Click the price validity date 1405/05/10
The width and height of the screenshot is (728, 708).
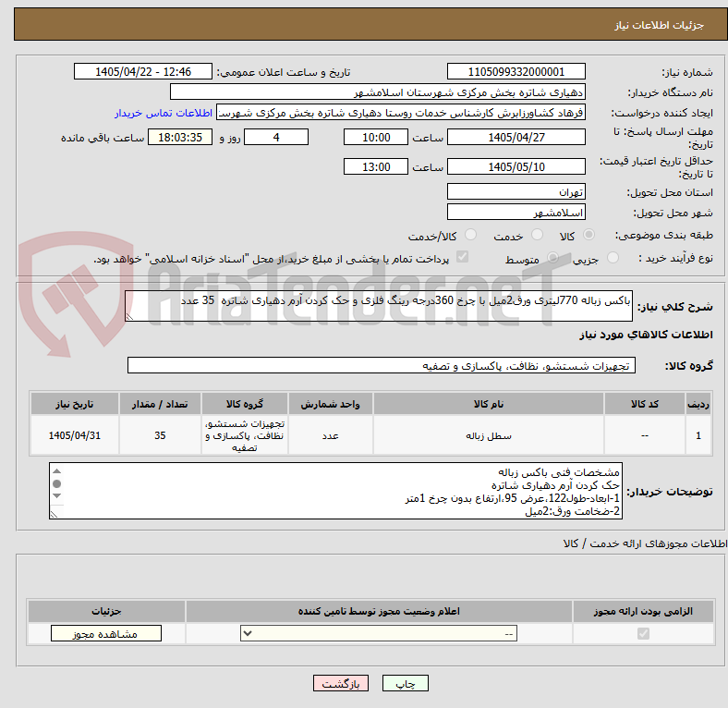click(516, 166)
